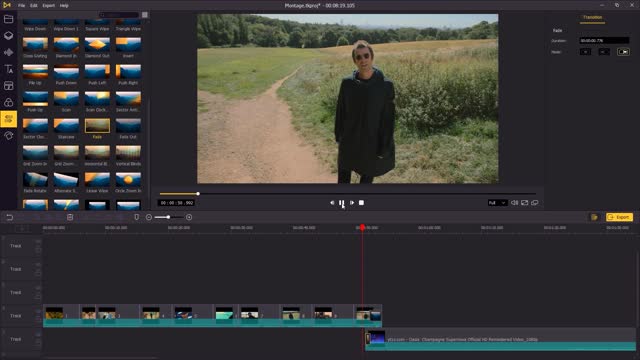Zoom in timeline with plus icon

point(189,218)
